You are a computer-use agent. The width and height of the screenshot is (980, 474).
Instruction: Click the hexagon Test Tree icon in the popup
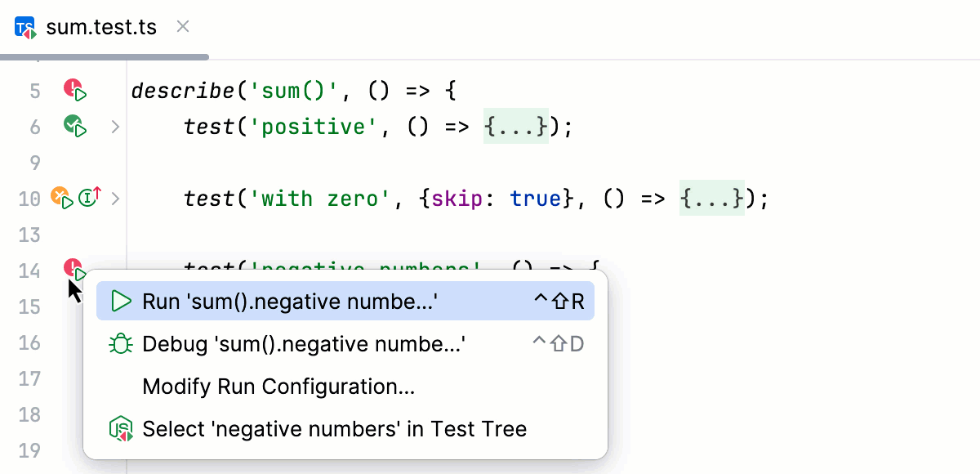[x=120, y=427]
